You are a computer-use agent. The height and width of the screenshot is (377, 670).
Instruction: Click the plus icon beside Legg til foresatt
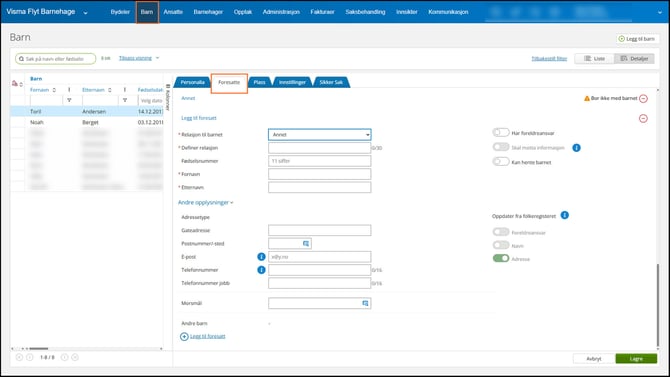(184, 337)
